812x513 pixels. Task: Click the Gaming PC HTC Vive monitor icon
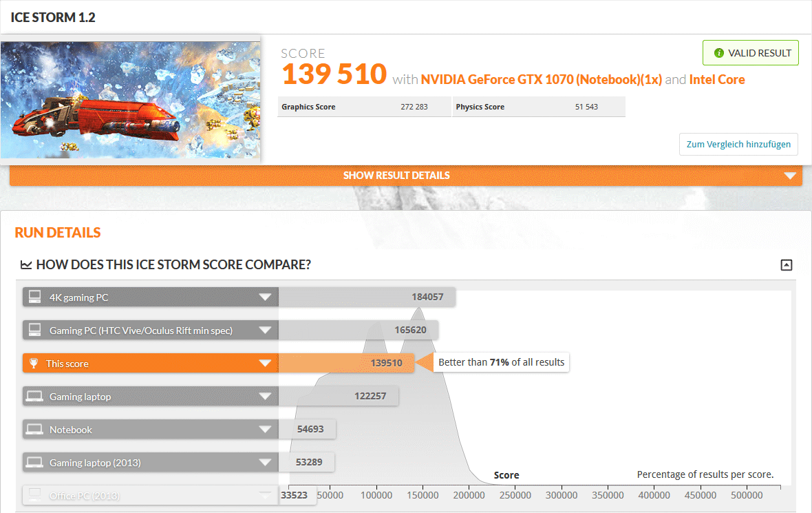point(34,331)
